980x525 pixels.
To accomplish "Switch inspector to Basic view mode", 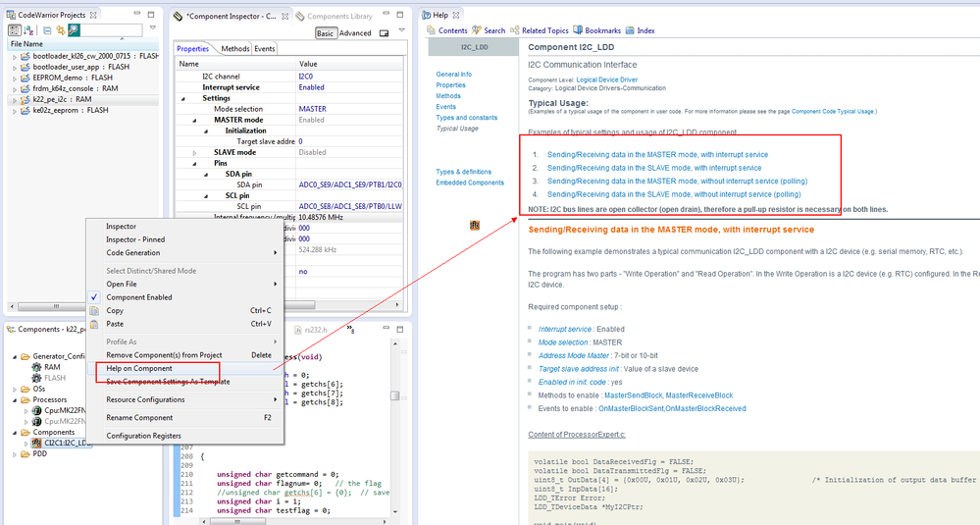I will click(325, 33).
